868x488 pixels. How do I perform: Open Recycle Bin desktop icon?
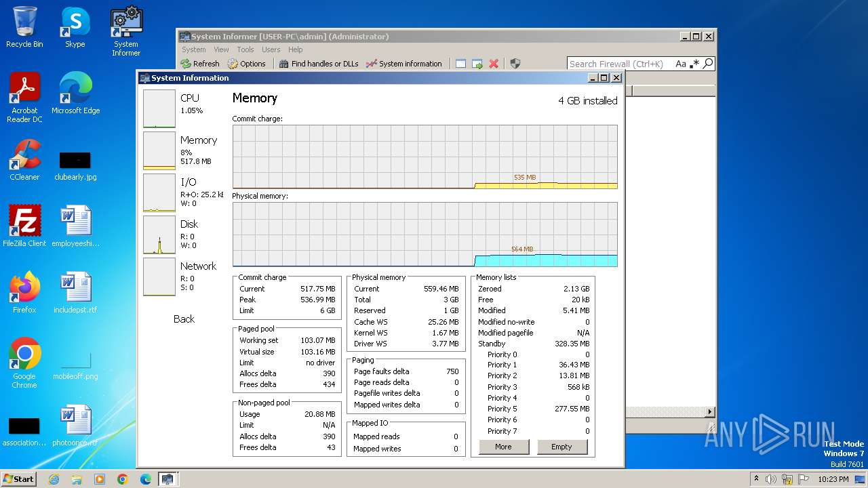(24, 27)
